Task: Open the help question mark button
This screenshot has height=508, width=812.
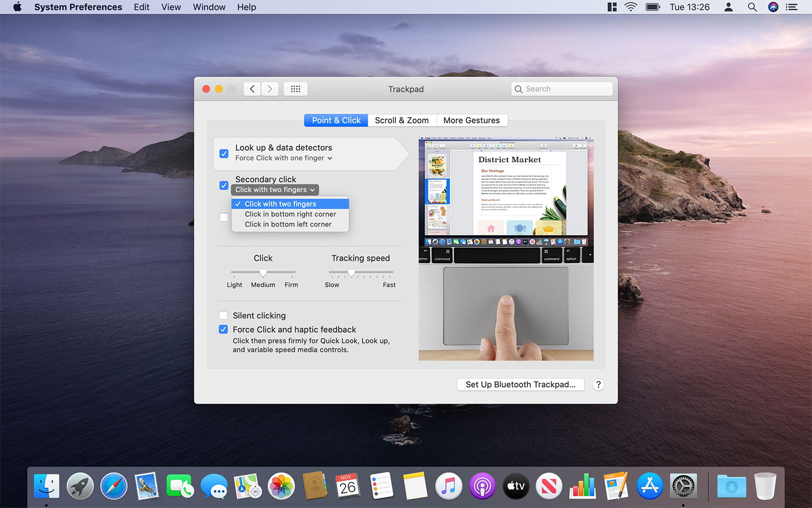Action: tap(598, 385)
